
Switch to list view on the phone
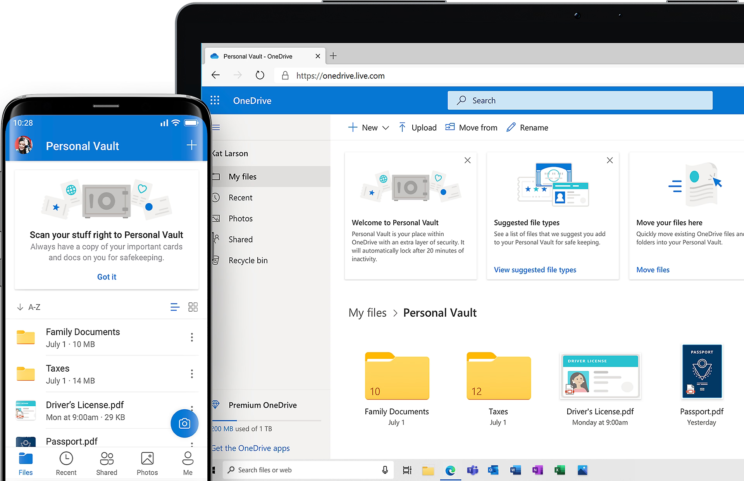175,307
